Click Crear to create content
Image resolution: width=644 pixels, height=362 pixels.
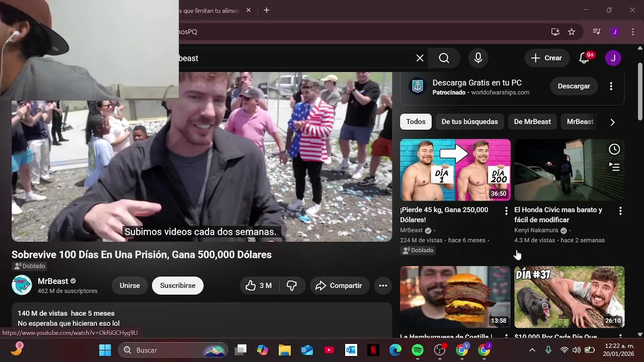[547, 58]
